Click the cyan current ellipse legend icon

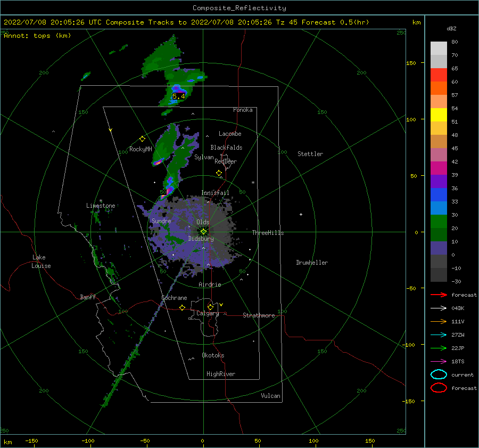pyautogui.click(x=439, y=374)
